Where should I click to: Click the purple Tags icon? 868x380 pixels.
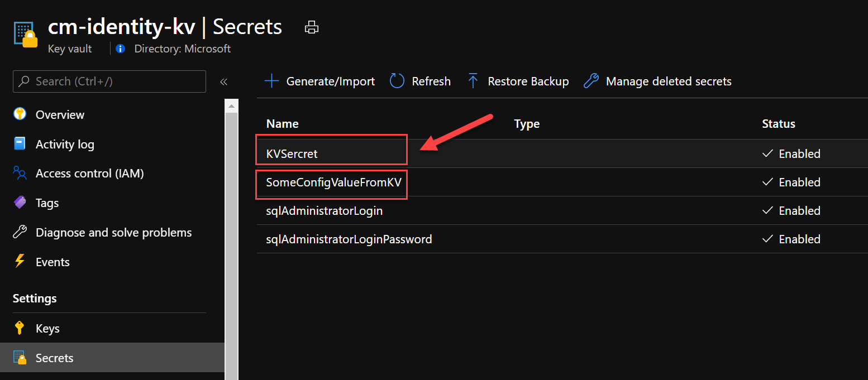click(x=20, y=203)
